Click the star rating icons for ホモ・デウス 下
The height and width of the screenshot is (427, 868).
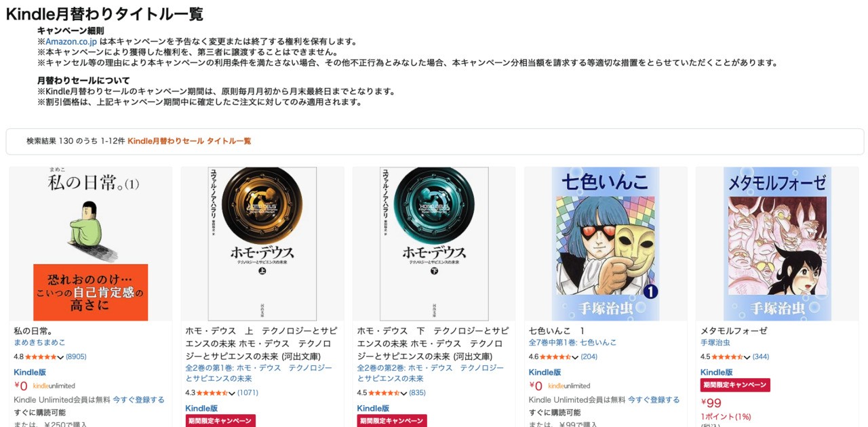384,392
